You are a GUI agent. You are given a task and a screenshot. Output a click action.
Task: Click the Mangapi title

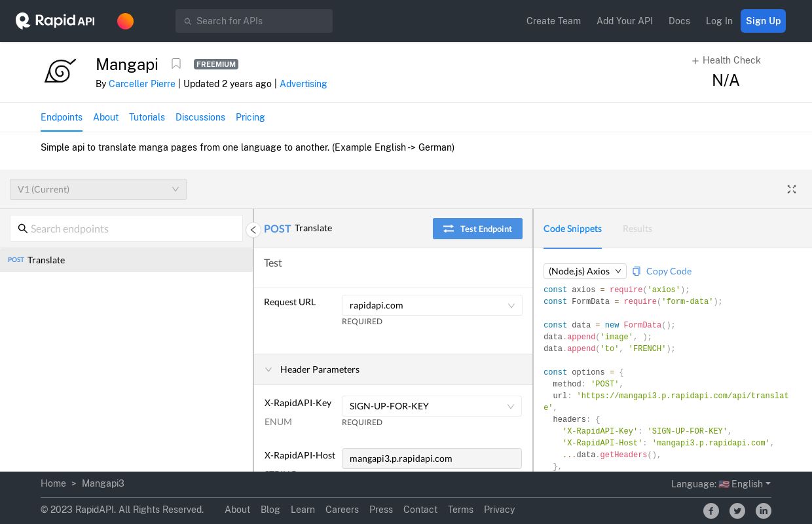pos(127,64)
